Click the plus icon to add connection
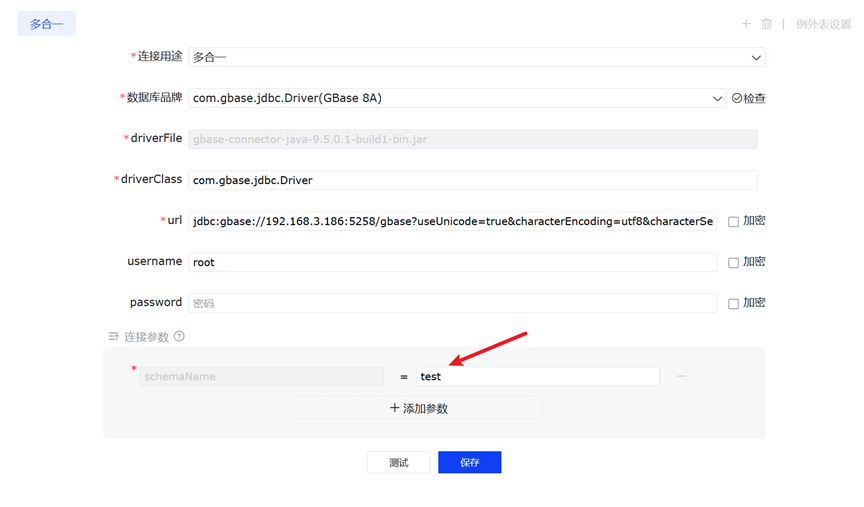This screenshot has width=864, height=507. coord(745,24)
